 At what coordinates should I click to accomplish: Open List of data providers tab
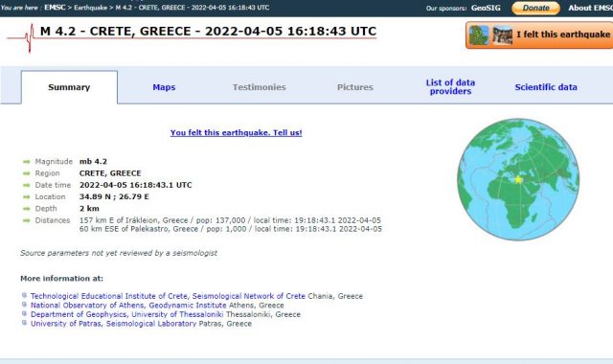[450, 87]
